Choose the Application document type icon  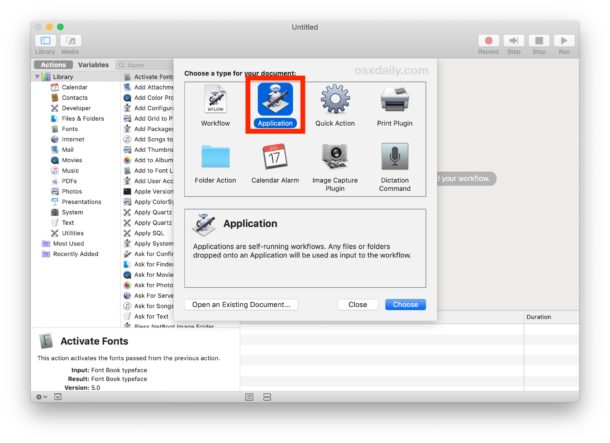coord(275,102)
